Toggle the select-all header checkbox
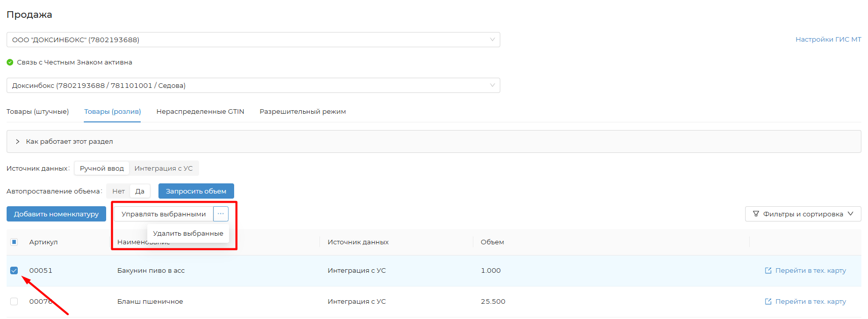868x319 pixels. pyautogui.click(x=14, y=242)
